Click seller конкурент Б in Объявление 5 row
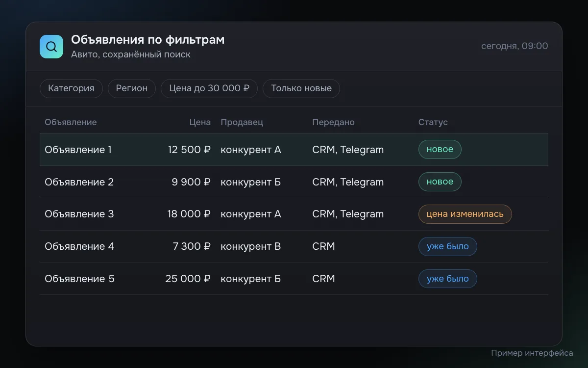 (251, 279)
